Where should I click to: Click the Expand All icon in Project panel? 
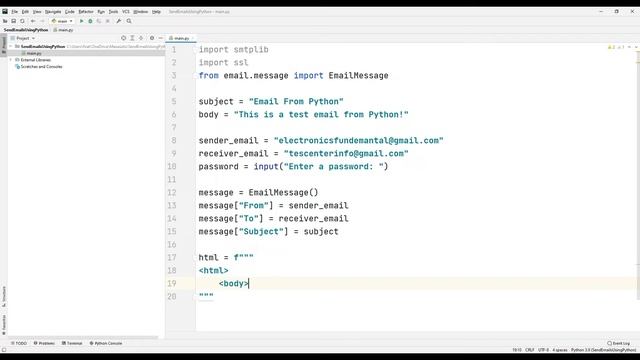132,38
